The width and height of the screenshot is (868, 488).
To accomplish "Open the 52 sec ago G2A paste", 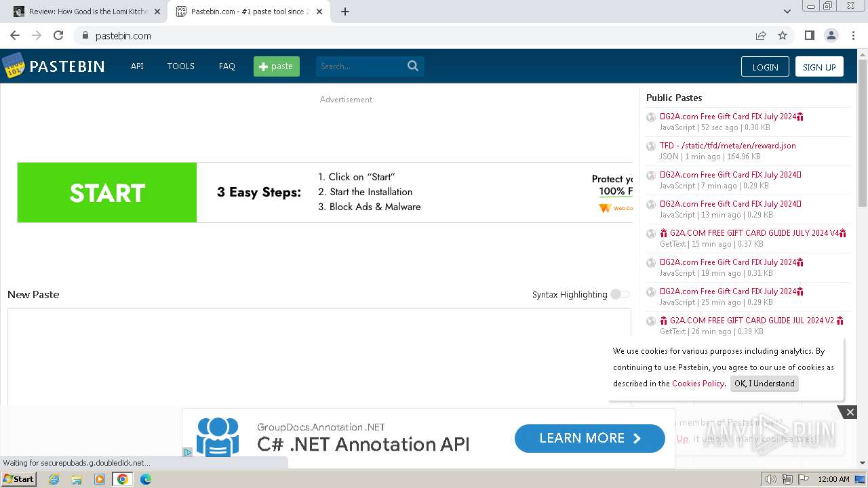I will (732, 116).
